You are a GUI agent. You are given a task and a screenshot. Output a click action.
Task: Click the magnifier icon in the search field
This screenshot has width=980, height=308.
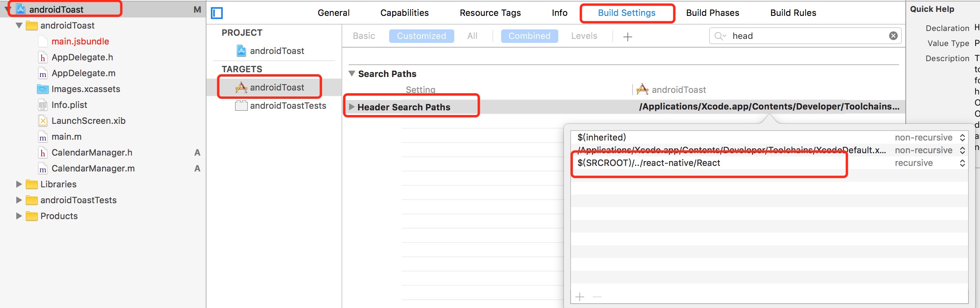[720, 36]
